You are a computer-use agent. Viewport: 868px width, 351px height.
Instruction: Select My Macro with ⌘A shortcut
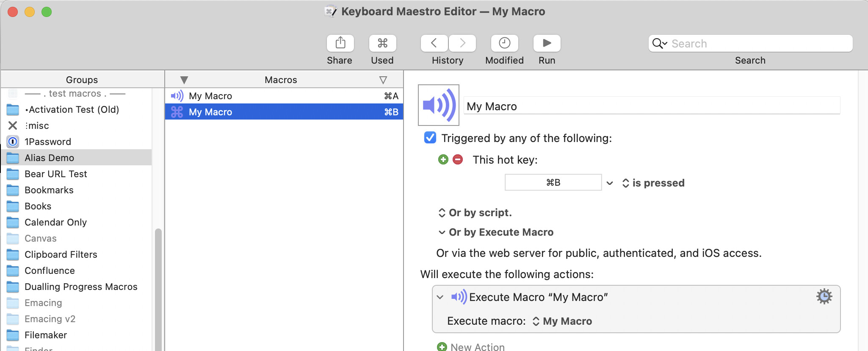[284, 96]
